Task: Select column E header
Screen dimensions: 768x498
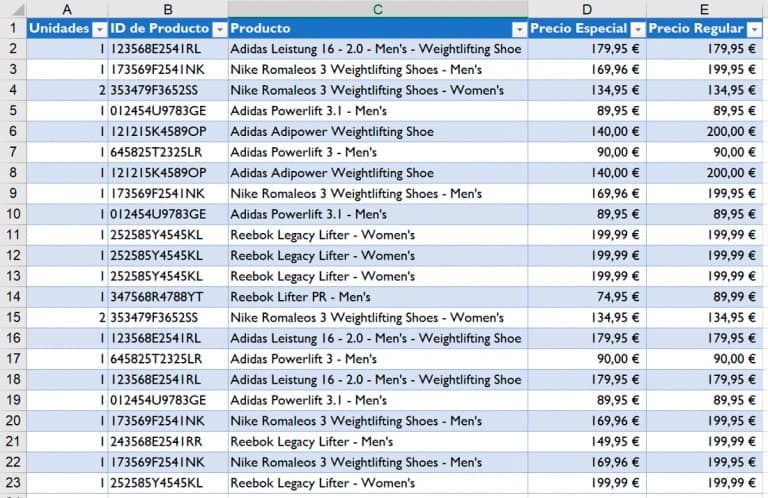Action: coord(704,9)
